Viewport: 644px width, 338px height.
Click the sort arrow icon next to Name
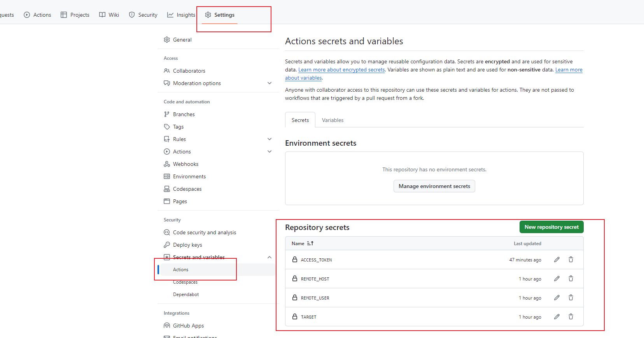[x=310, y=243]
